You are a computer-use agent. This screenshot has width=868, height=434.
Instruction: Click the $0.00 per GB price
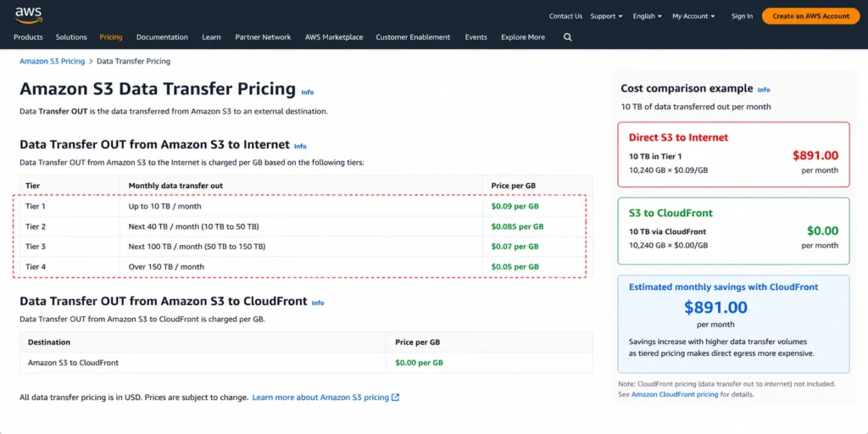(419, 363)
